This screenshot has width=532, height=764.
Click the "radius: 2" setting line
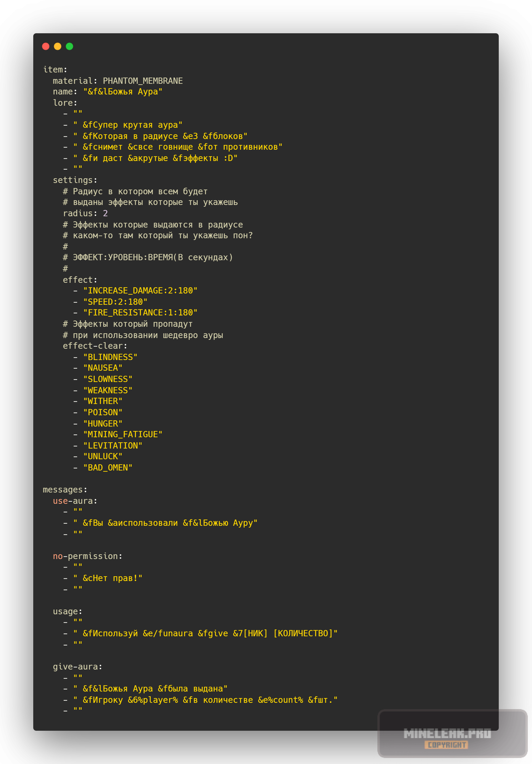click(x=85, y=213)
